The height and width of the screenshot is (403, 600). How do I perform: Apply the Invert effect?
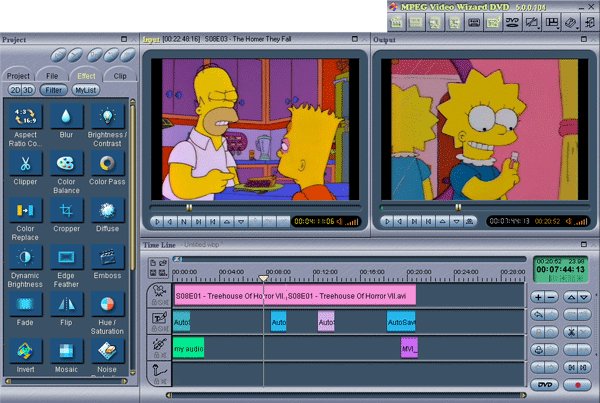point(25,351)
